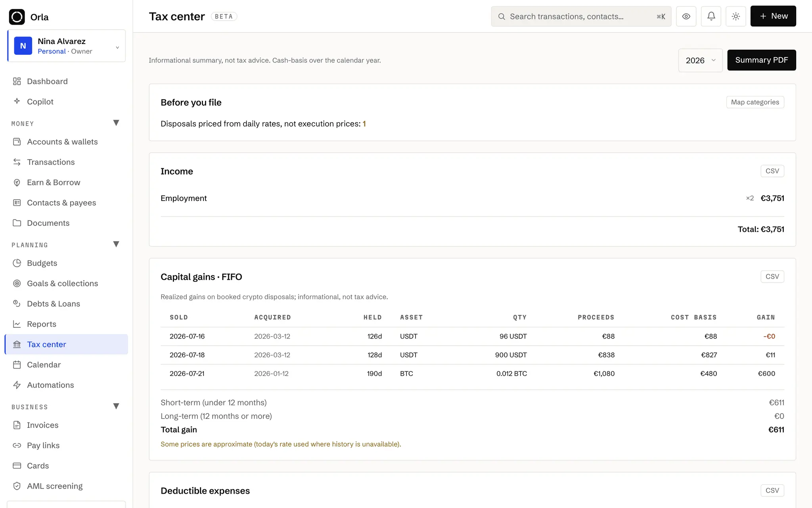Screen dimensions: 812x508
Task: Export Income as CSV
Action: click(772, 171)
